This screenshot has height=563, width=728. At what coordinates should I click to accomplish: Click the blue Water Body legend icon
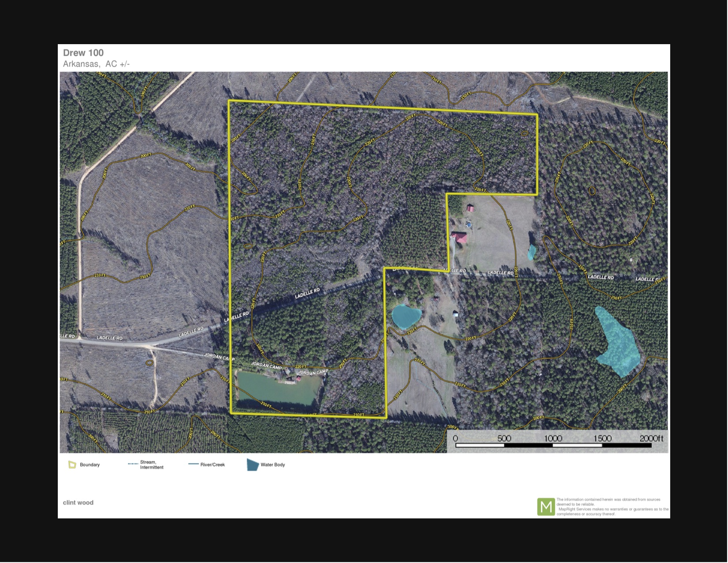click(252, 465)
